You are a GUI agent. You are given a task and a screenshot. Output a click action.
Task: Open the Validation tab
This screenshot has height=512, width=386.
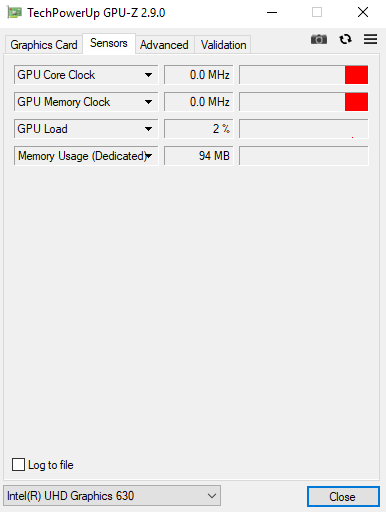(223, 45)
